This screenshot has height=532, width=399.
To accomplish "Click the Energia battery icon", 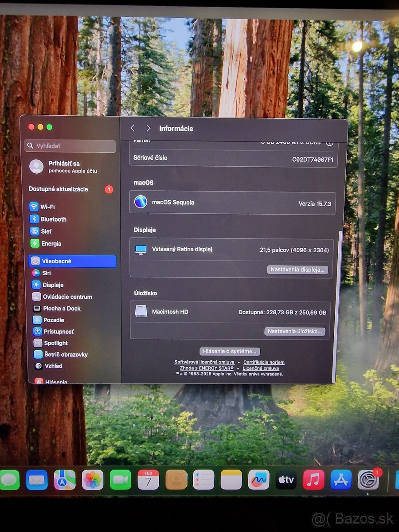I will coord(35,243).
